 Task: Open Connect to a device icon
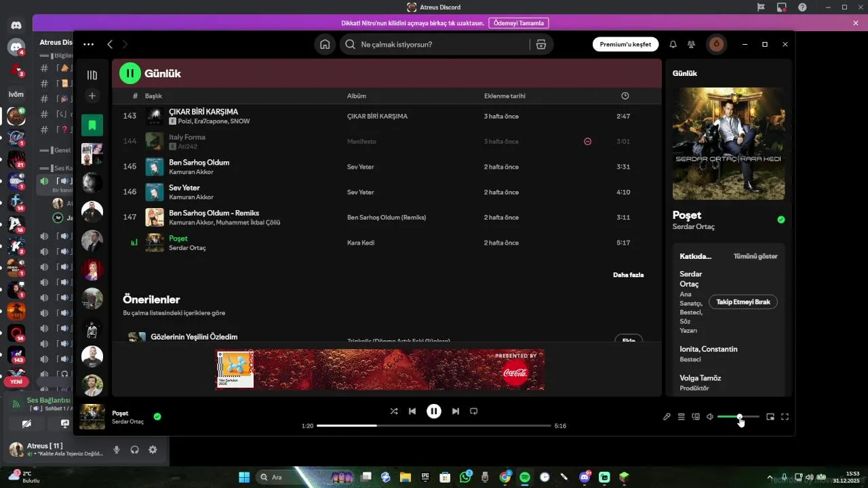pyautogui.click(x=696, y=417)
